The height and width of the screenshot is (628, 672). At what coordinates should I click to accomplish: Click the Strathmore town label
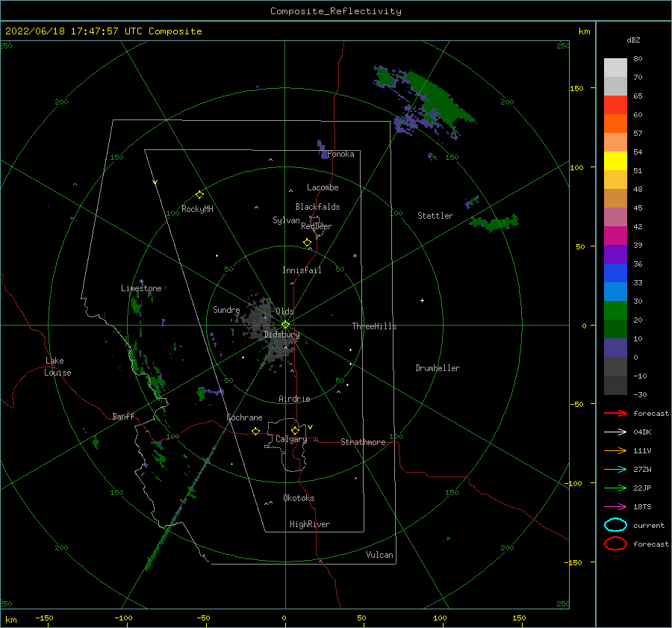pyautogui.click(x=363, y=442)
